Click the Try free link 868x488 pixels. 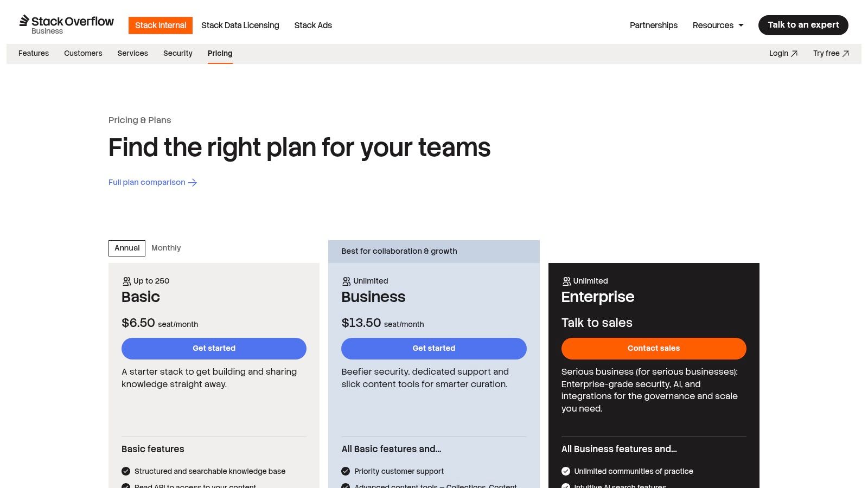[831, 53]
